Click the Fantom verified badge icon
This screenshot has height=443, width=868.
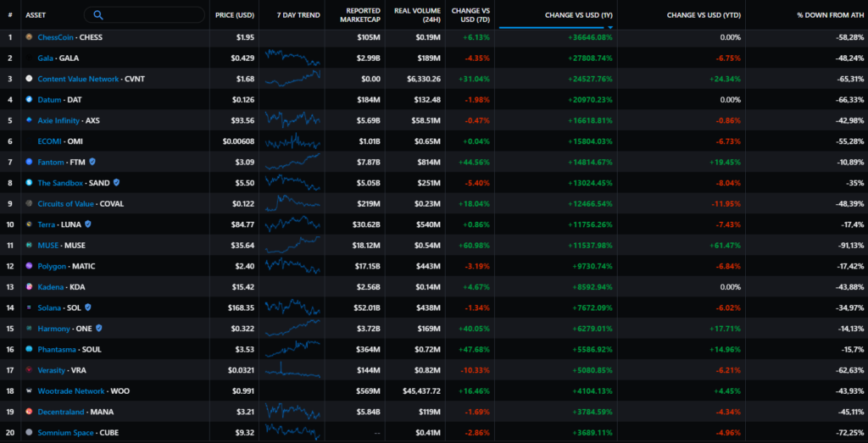[92, 162]
